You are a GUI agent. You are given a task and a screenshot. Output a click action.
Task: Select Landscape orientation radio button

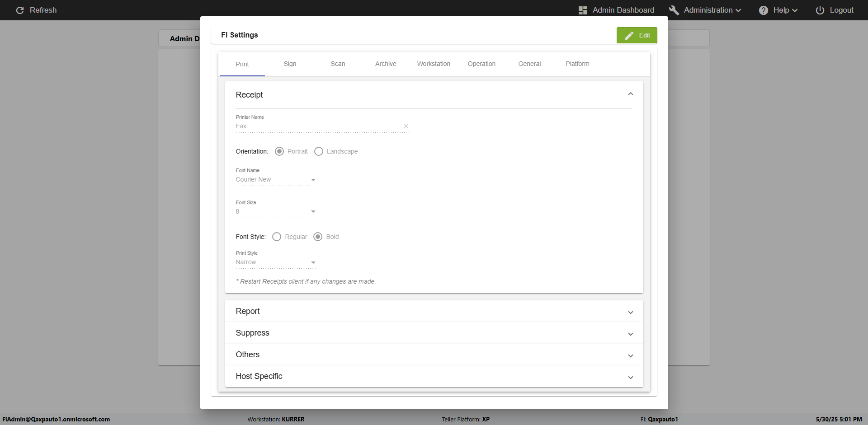click(x=319, y=151)
